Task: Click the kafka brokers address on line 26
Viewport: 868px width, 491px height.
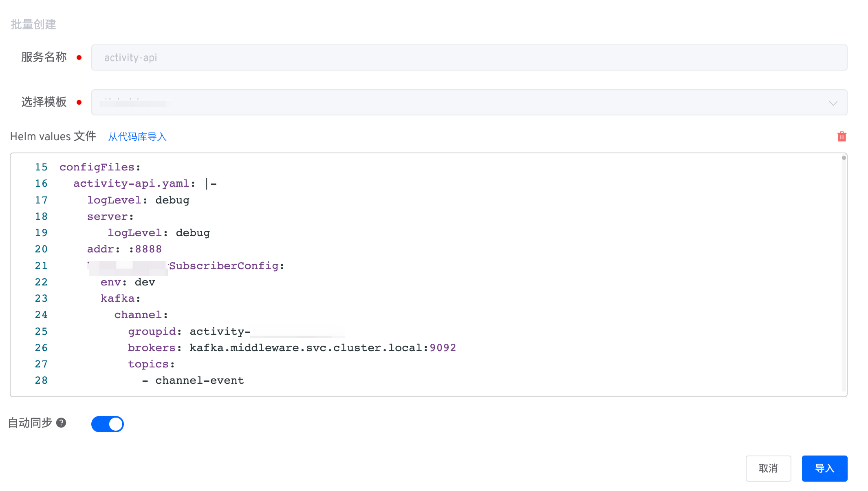Action: coord(322,347)
